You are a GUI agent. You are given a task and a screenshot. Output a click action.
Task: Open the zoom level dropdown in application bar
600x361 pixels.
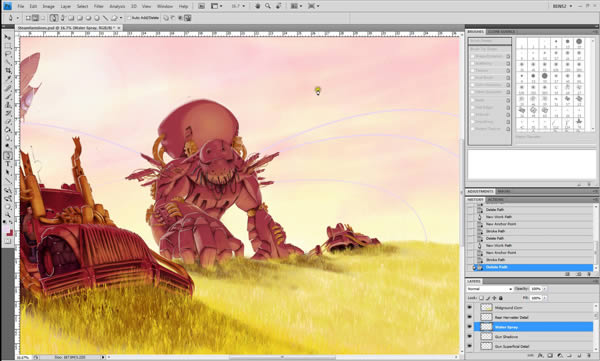pyautogui.click(x=244, y=6)
